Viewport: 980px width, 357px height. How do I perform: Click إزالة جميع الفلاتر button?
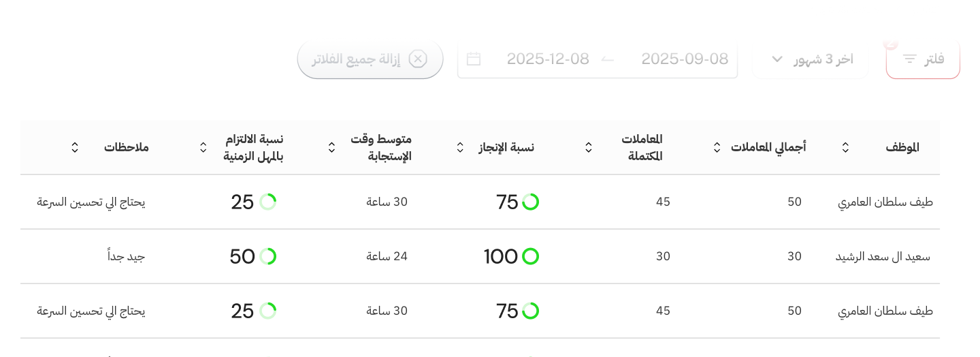370,59
